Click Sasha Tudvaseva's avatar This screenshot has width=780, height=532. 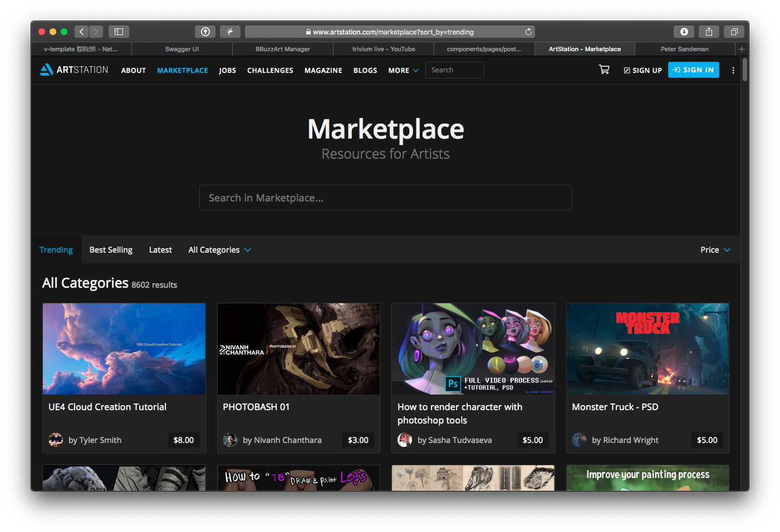click(x=405, y=440)
